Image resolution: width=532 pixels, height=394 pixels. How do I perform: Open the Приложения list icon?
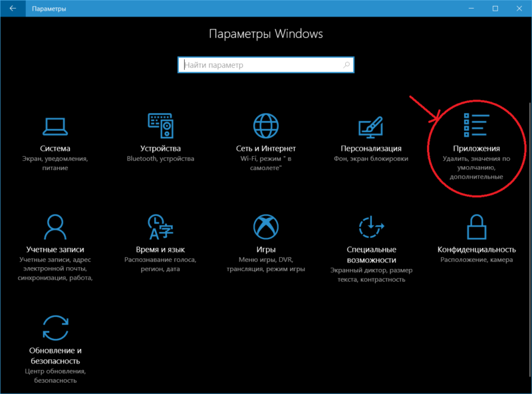476,125
